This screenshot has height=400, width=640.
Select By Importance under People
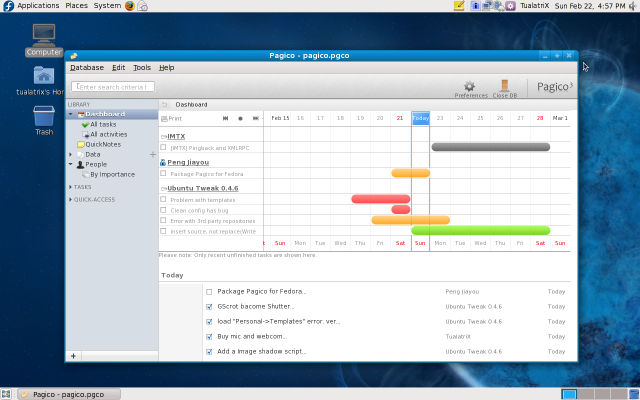(x=113, y=175)
